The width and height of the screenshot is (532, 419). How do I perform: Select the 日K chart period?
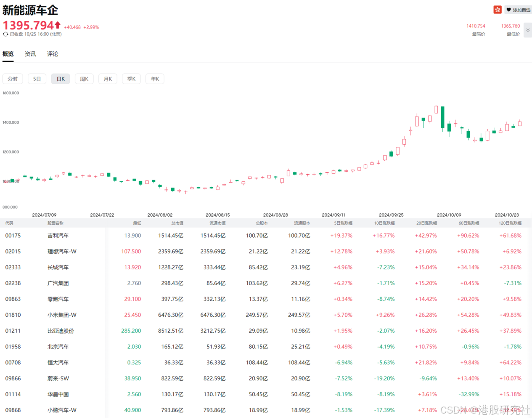pos(61,79)
